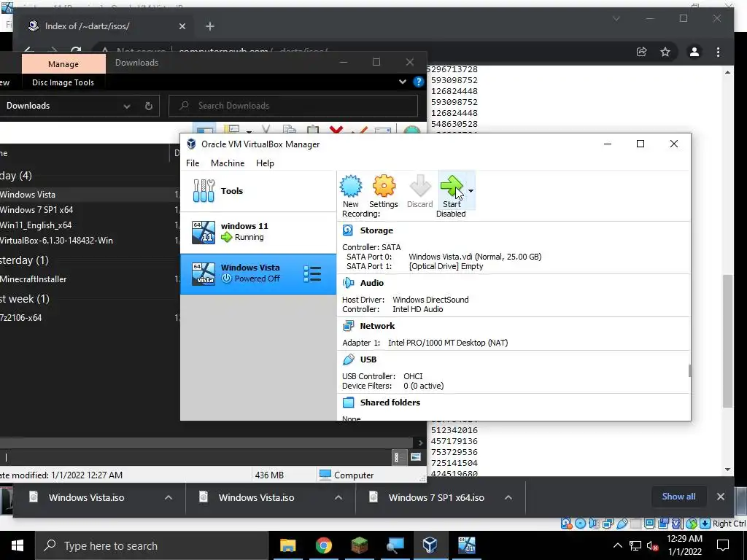
Task: Open the Downloads address bar dropdown
Action: coord(127,106)
